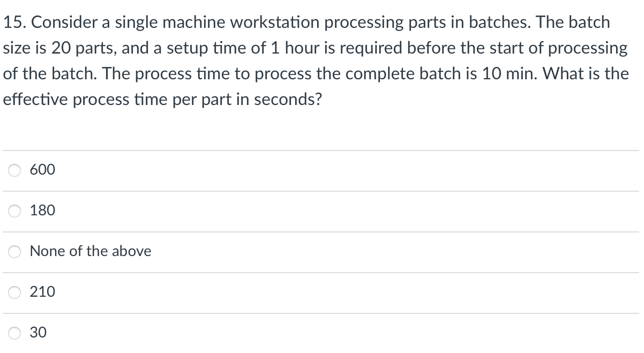Click the label text 600
Screen dimensions: 644x353
click(x=43, y=170)
